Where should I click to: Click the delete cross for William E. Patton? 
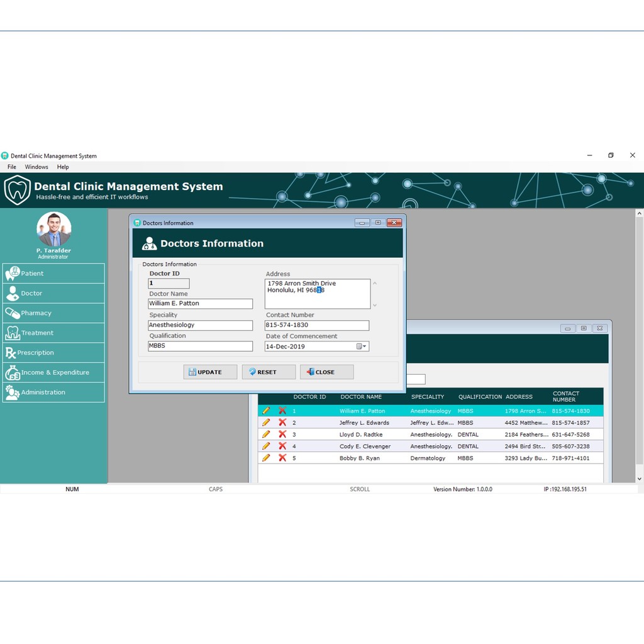pyautogui.click(x=282, y=411)
